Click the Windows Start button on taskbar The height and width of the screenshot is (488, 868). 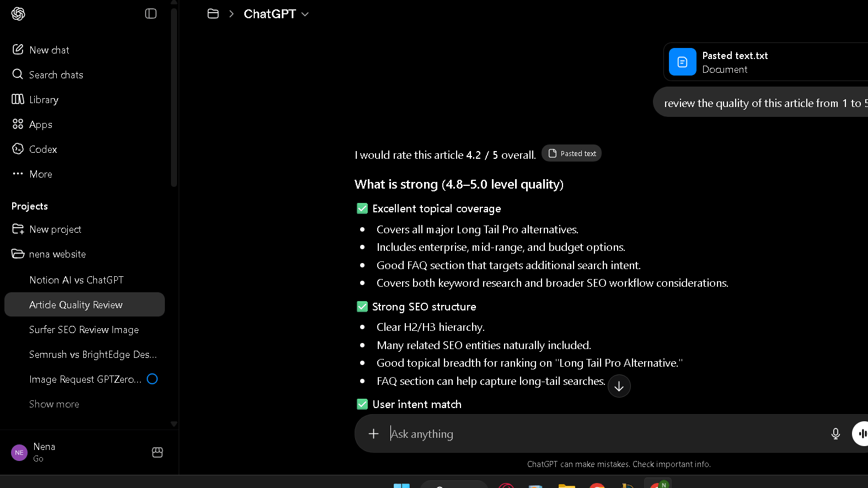click(x=401, y=485)
